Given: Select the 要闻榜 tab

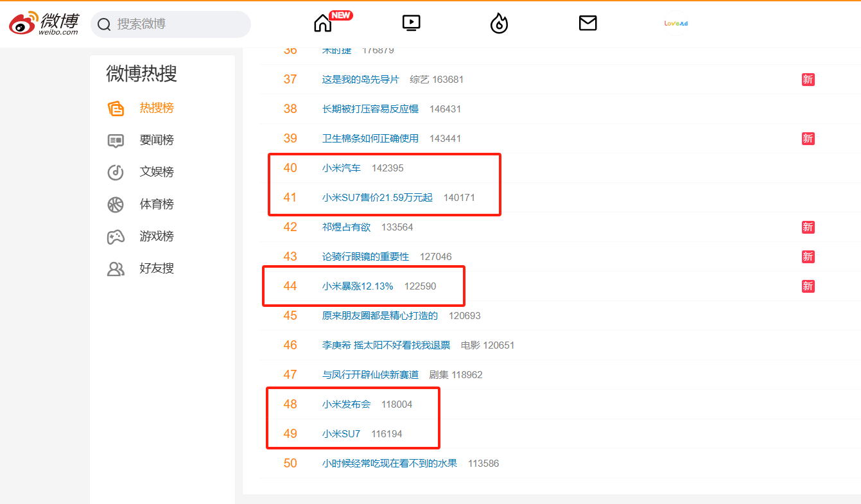Looking at the screenshot, I should point(157,140).
